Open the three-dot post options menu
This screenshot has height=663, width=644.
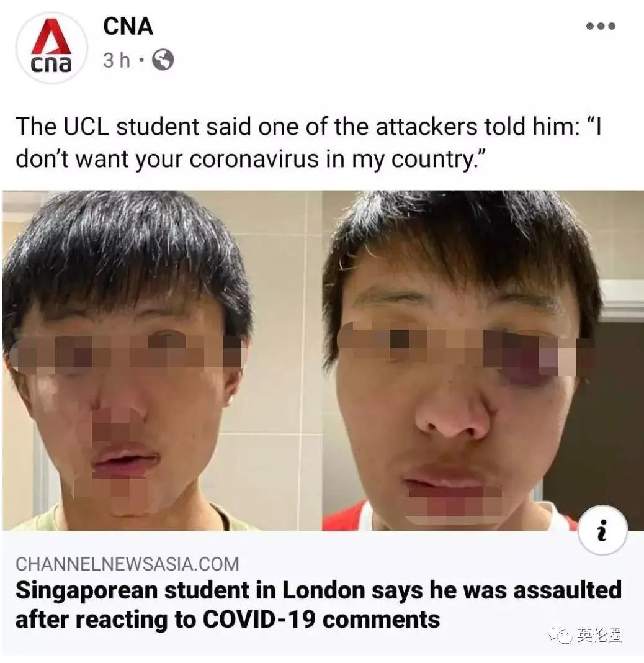click(601, 26)
